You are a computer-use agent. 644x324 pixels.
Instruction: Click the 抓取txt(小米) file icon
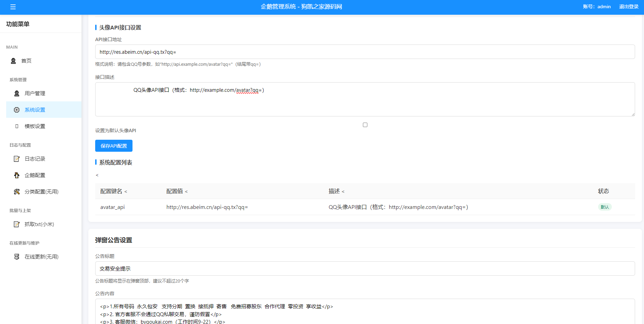[x=16, y=224]
